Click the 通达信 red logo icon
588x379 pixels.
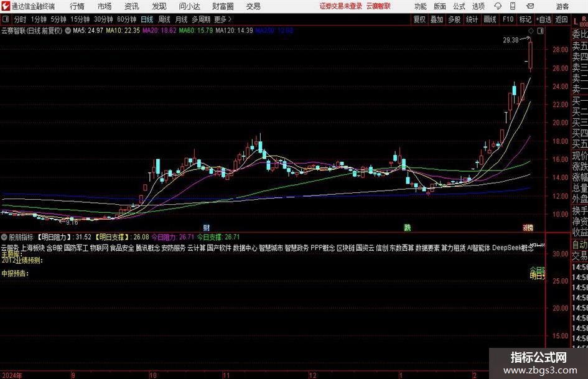click(x=6, y=6)
